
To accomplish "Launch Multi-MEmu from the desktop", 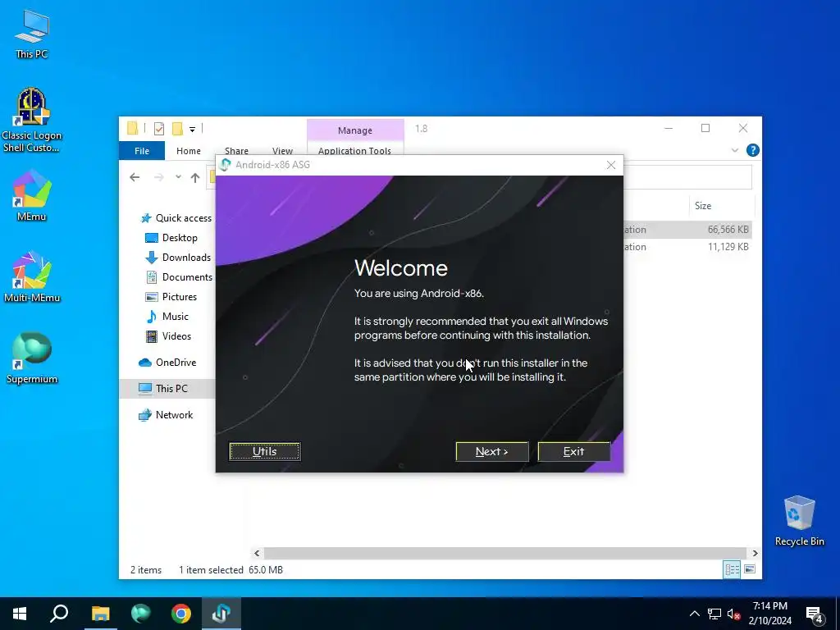I will pyautogui.click(x=32, y=276).
